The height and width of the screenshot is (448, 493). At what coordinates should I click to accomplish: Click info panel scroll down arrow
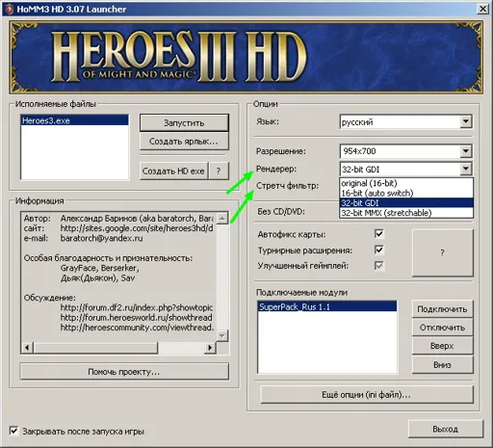click(222, 335)
